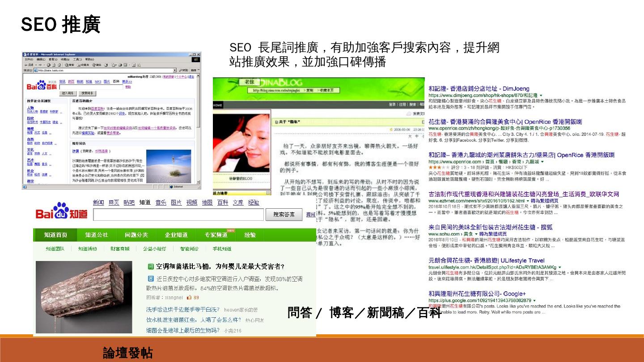Open the 花生糖 合興隆美食中心 OpenRice result

point(505,122)
